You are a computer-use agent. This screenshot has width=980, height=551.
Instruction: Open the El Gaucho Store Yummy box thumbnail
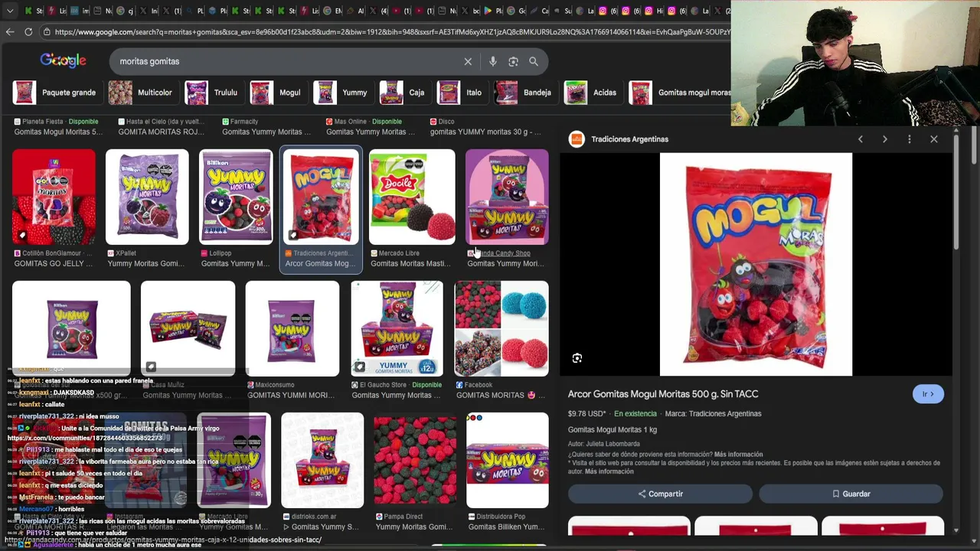[397, 329]
